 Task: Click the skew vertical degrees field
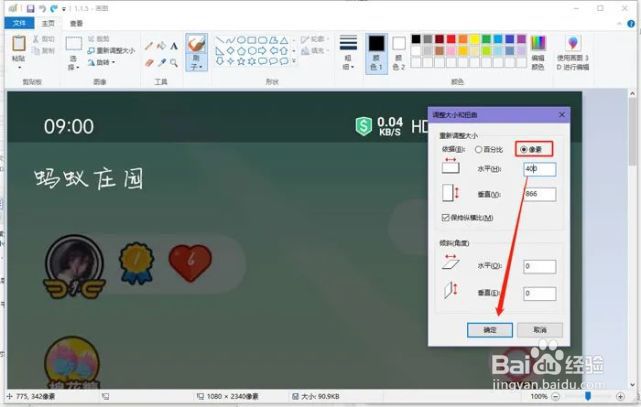pos(540,293)
